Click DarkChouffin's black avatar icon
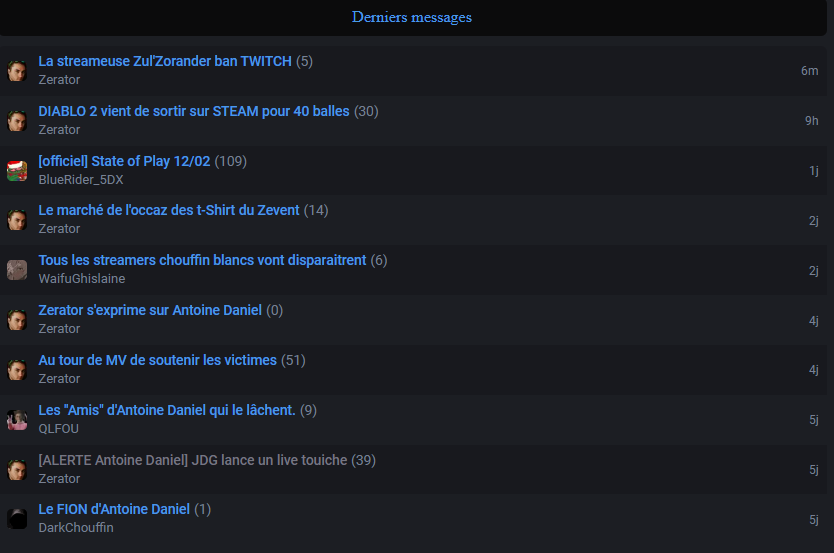The width and height of the screenshot is (834, 553). (x=17, y=518)
